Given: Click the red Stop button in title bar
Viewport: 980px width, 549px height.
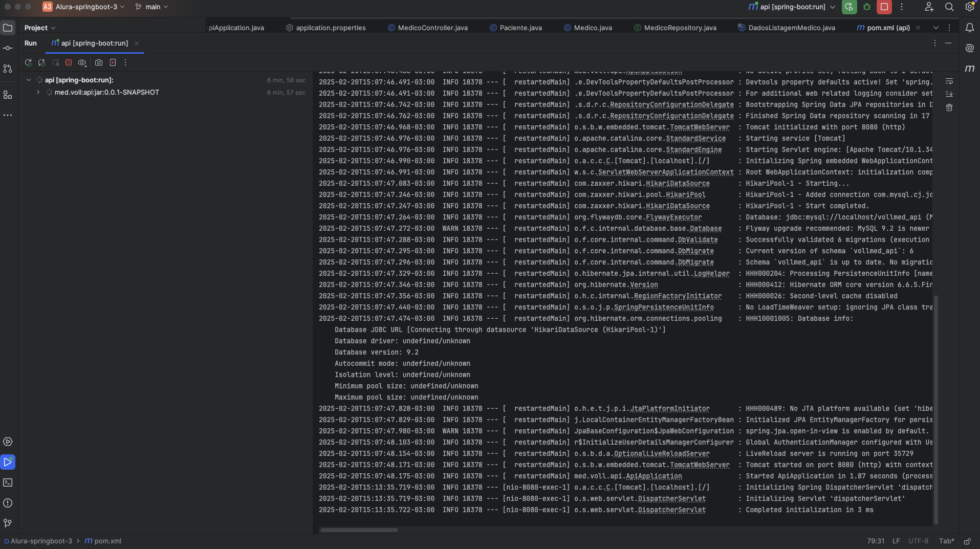Looking at the screenshot, I should pyautogui.click(x=884, y=7).
